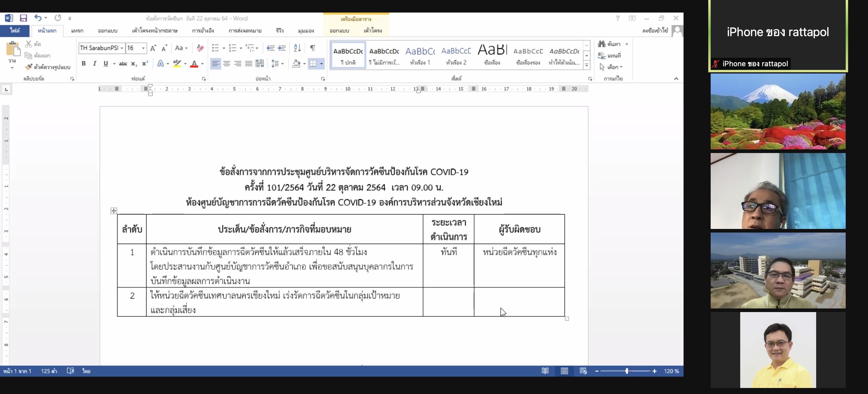Switch to the Mailings tab

click(245, 31)
